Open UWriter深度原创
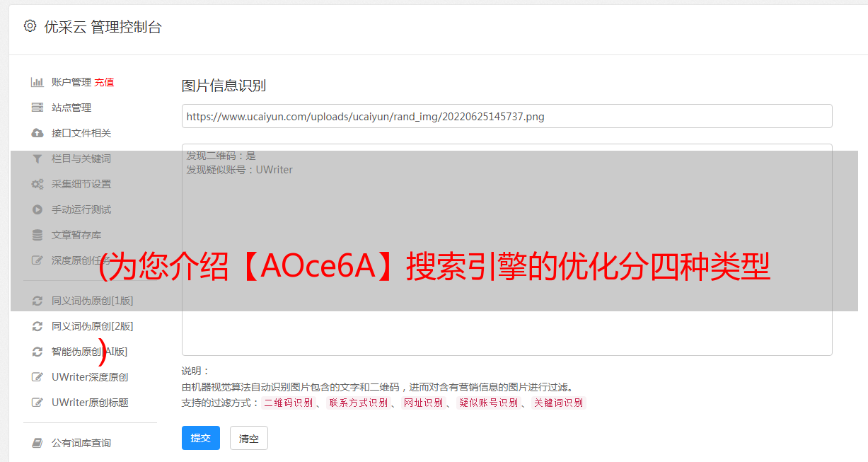Screen dimensions: 868x462 click(90, 377)
